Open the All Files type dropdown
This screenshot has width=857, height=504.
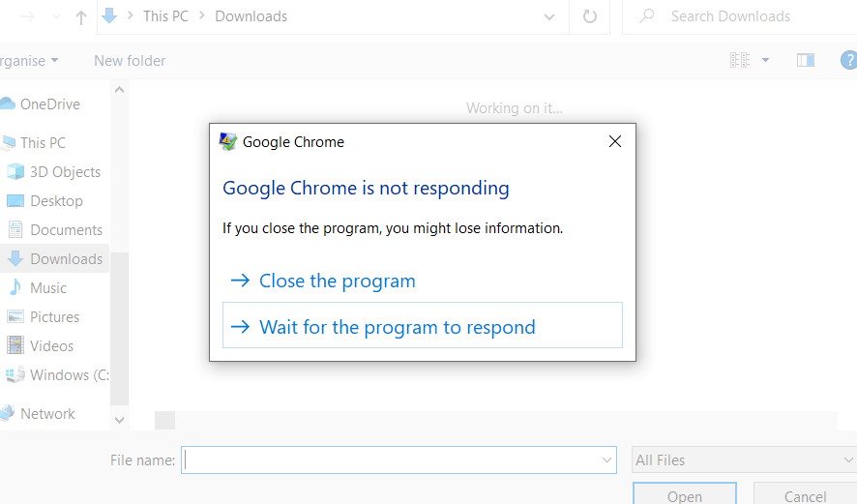(x=745, y=460)
